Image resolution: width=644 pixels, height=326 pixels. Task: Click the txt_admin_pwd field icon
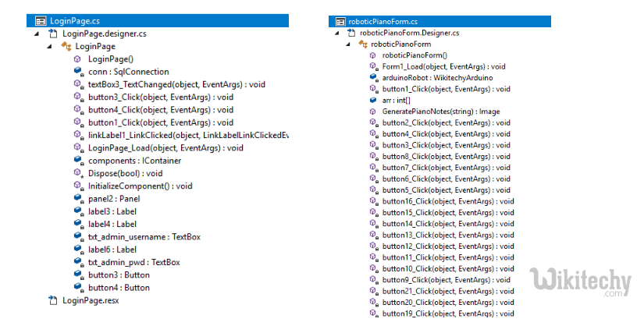click(78, 262)
